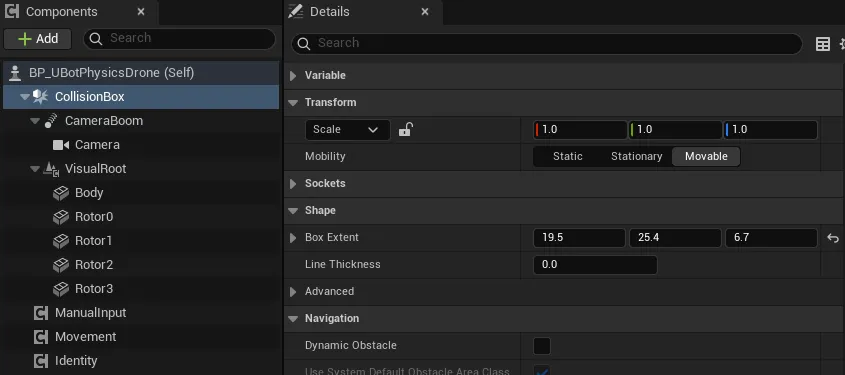
Task: Click the Movement component icon
Action: coord(41,337)
